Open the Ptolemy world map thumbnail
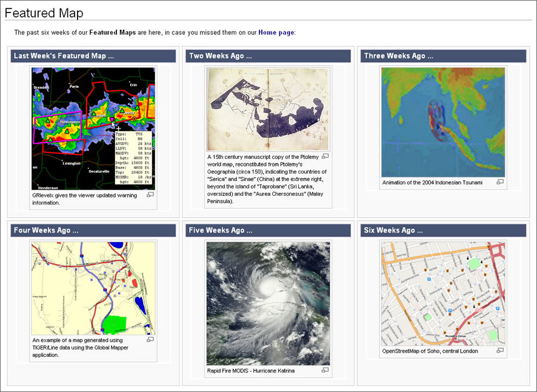 click(268, 109)
